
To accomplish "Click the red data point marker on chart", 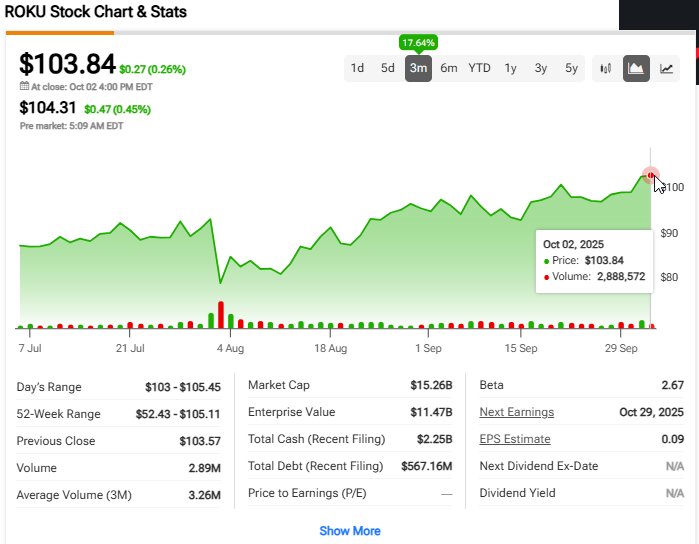I will pos(650,175).
